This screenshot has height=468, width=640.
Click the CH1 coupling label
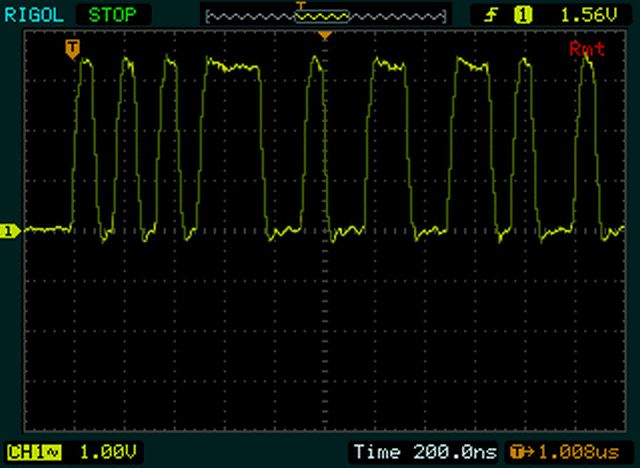[35, 452]
